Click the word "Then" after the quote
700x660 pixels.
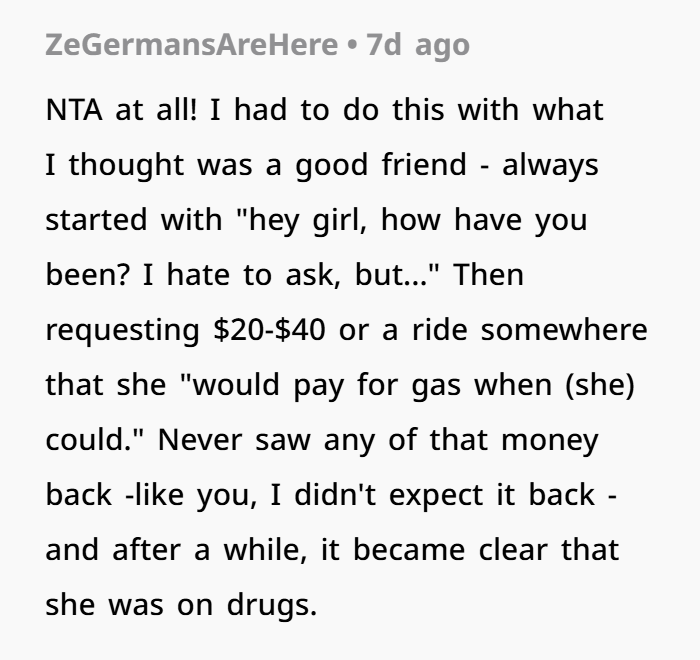(x=489, y=275)
